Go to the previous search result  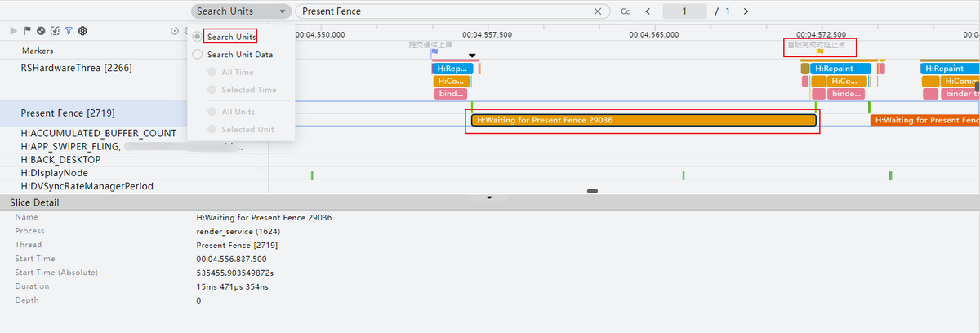point(648,11)
